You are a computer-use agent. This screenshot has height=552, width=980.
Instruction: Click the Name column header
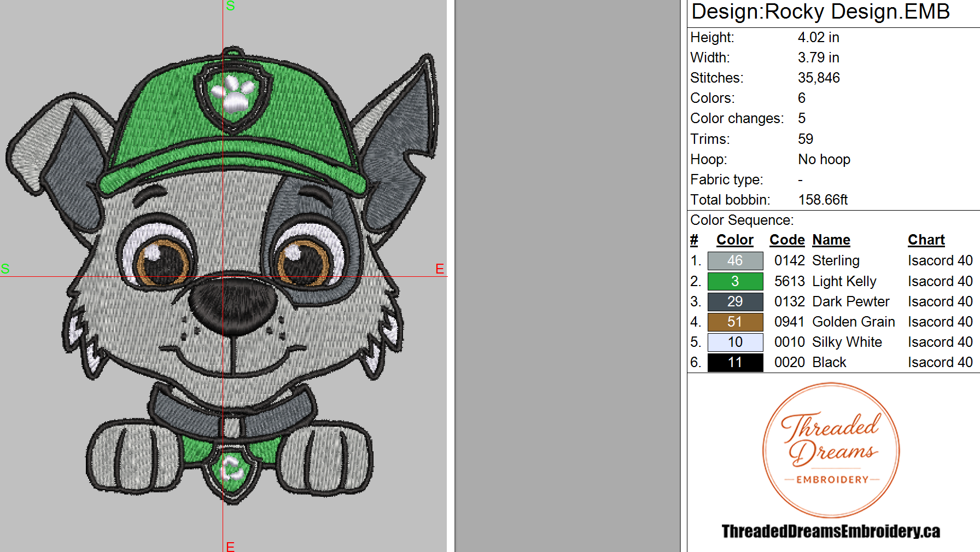pos(831,240)
